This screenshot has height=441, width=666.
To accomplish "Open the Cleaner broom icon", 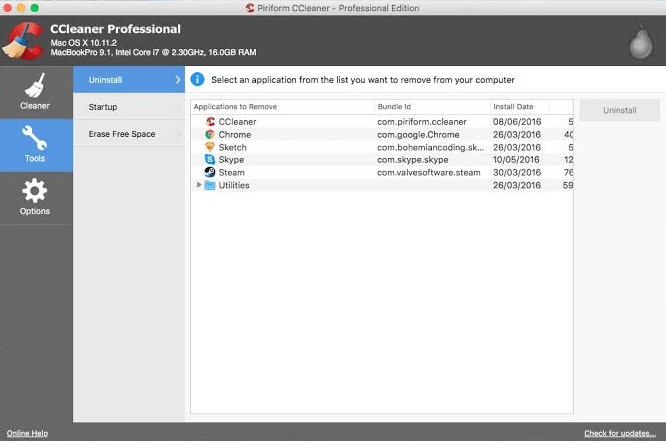I will pyautogui.click(x=34, y=86).
